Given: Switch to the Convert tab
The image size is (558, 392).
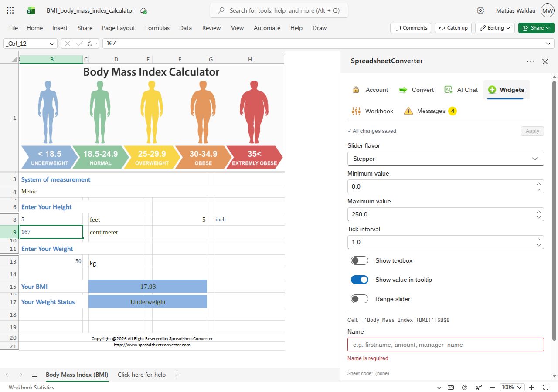Looking at the screenshot, I should click(x=416, y=90).
